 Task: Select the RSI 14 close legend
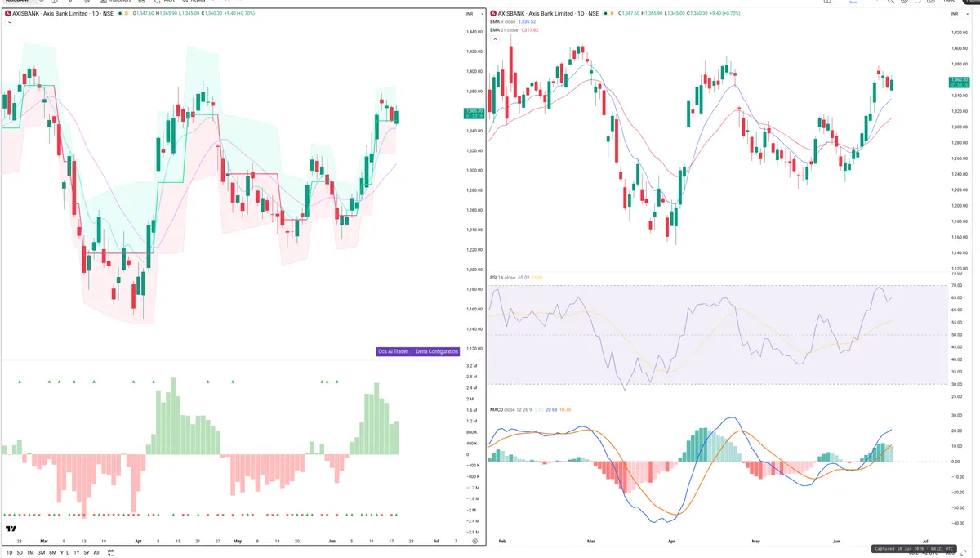pyautogui.click(x=502, y=278)
